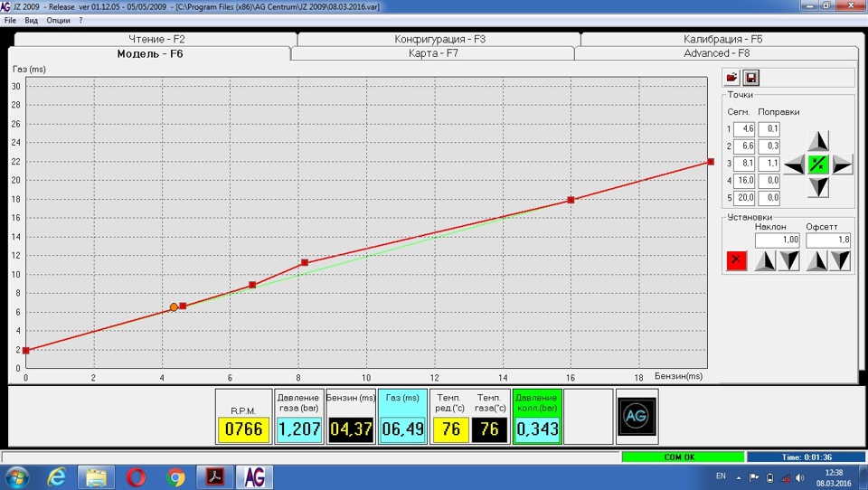Click segment 1 field with 4,6

pyautogui.click(x=744, y=129)
